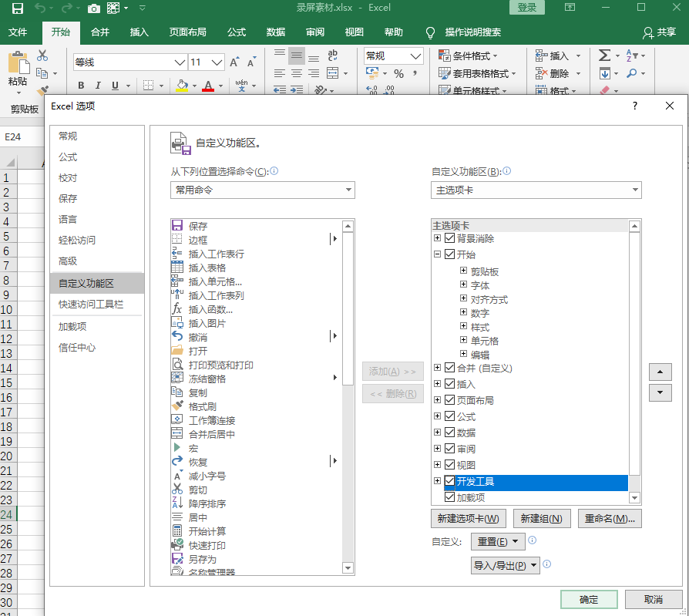
Task: Select the Sort Descending command
Action: point(256,504)
